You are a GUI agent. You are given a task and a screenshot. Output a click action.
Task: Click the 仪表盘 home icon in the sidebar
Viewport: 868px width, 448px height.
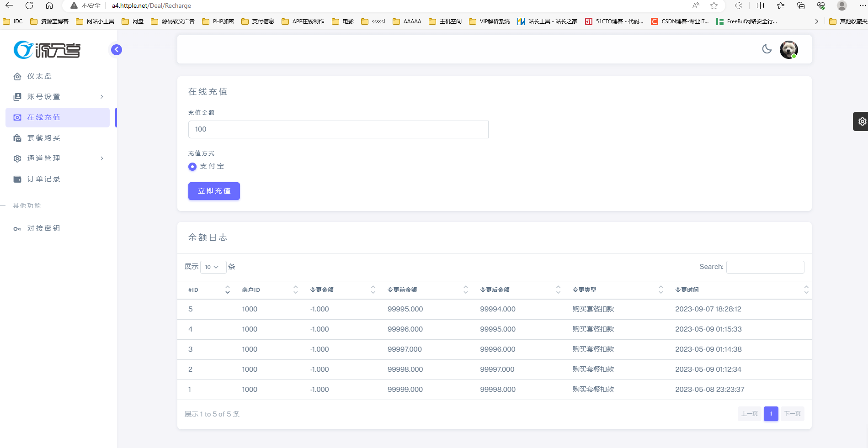17,76
